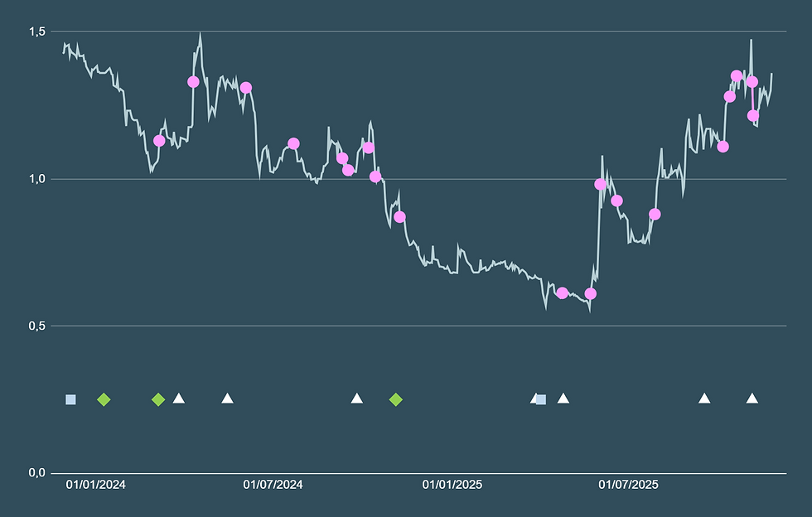Screen dimensions: 812x517
Task: Click the blue square event marker before 01/01/2024
Action: pyautogui.click(x=71, y=399)
